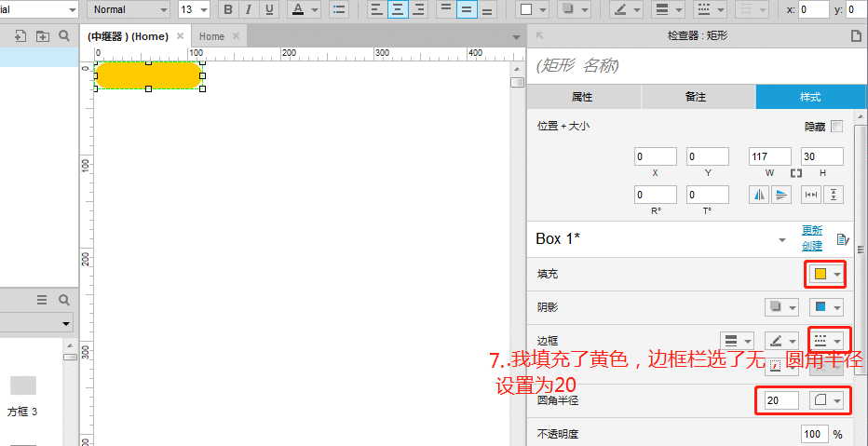This screenshot has height=446, width=868.
Task: Switch to the (中继器) (Home) tab
Action: [128, 36]
